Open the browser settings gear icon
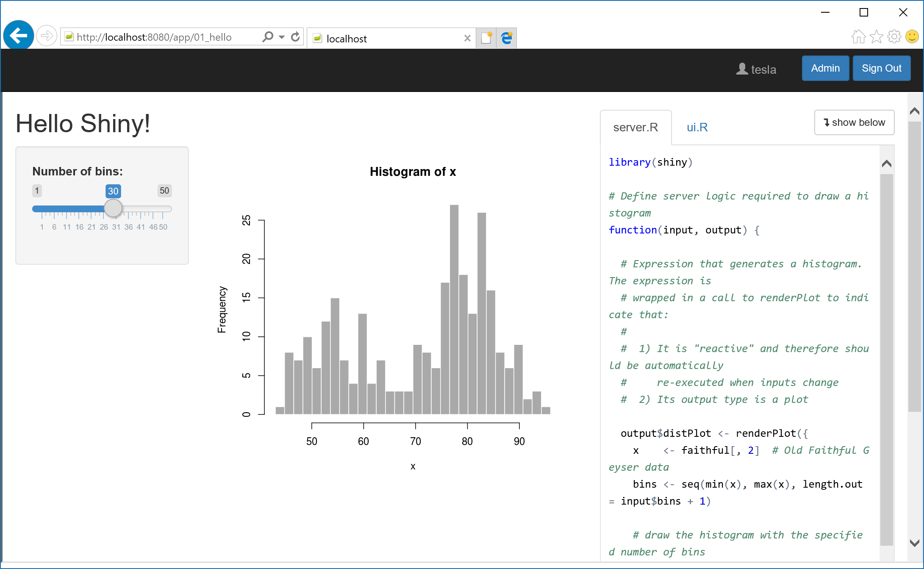The height and width of the screenshot is (569, 924). tap(894, 37)
